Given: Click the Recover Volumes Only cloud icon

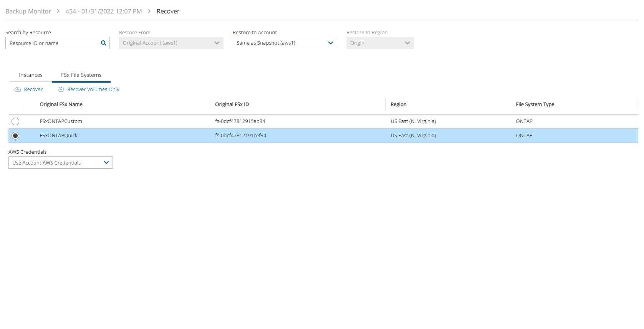Looking at the screenshot, I should pos(61,90).
